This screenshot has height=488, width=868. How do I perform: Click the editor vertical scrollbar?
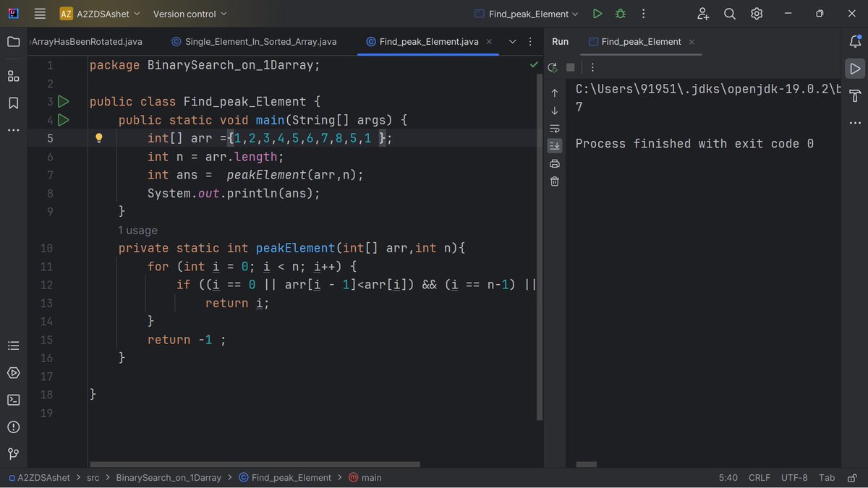point(540,246)
